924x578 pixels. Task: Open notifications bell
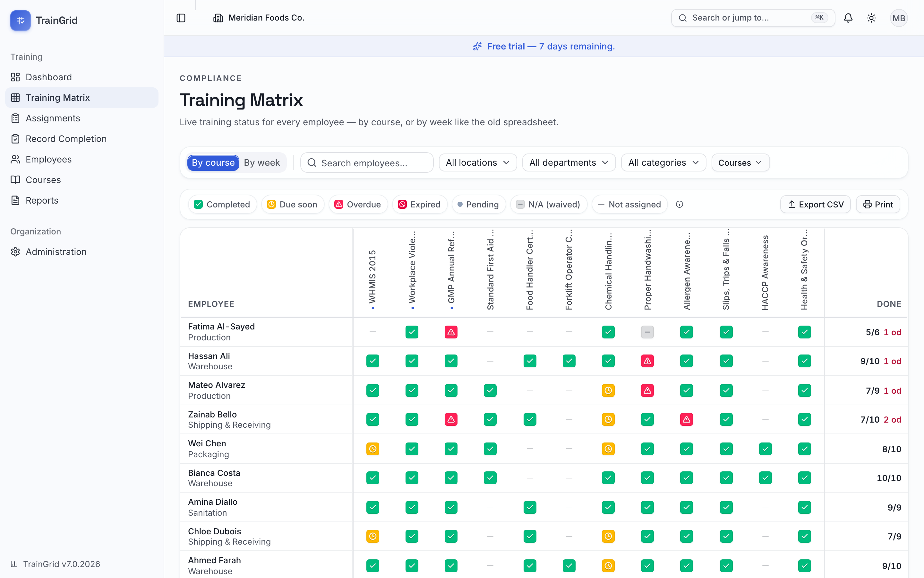click(x=848, y=18)
